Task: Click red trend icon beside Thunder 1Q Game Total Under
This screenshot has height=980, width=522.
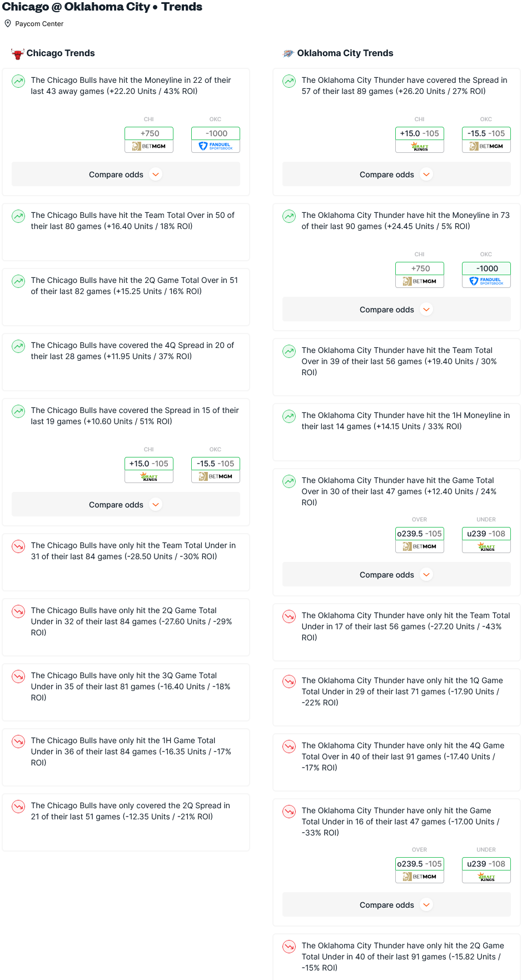Action: click(289, 681)
